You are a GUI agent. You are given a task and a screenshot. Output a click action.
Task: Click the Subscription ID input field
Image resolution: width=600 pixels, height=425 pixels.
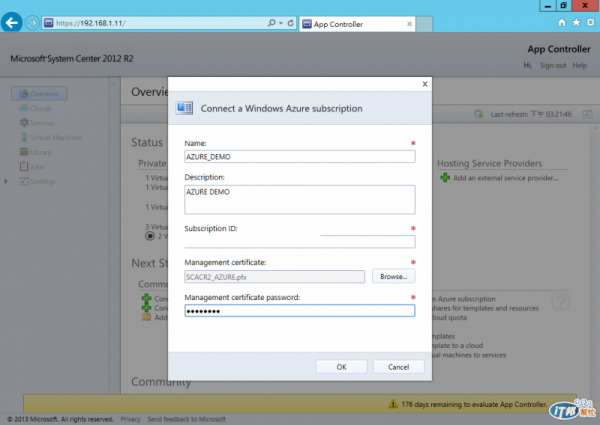point(300,241)
